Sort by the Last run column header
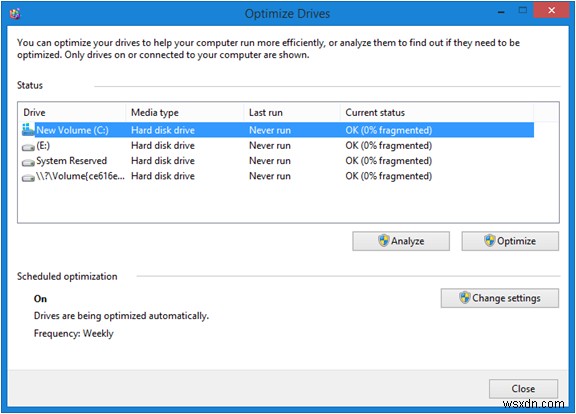 click(292, 112)
